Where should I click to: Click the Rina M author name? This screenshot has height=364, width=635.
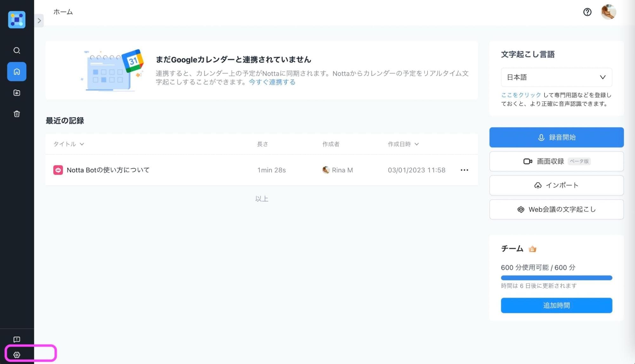click(342, 170)
